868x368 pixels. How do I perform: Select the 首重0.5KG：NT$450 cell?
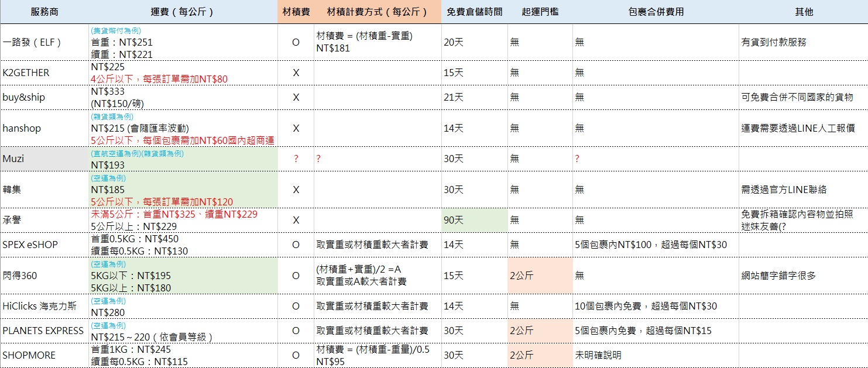[183, 245]
